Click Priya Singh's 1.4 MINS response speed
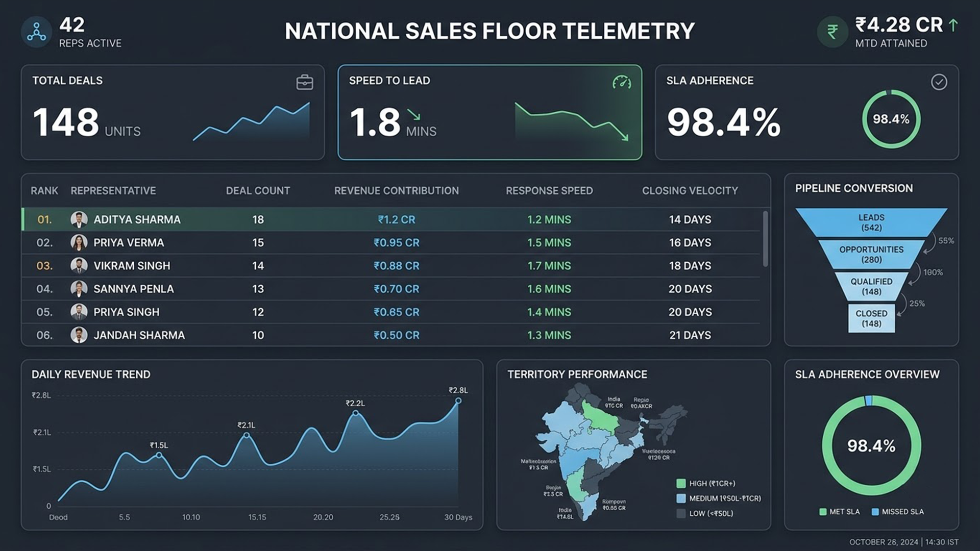This screenshot has height=551, width=980. tap(549, 312)
